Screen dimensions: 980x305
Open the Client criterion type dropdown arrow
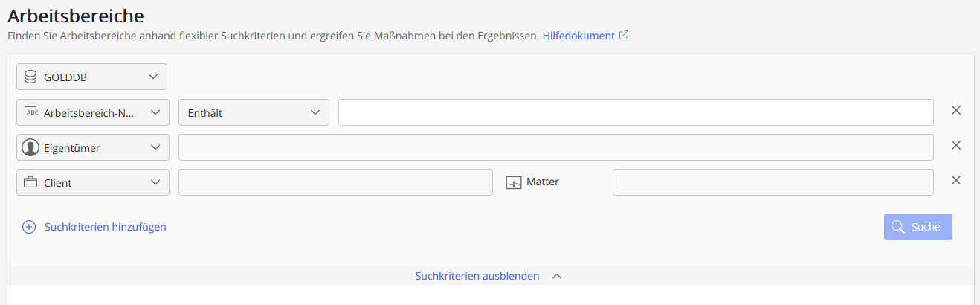(155, 182)
